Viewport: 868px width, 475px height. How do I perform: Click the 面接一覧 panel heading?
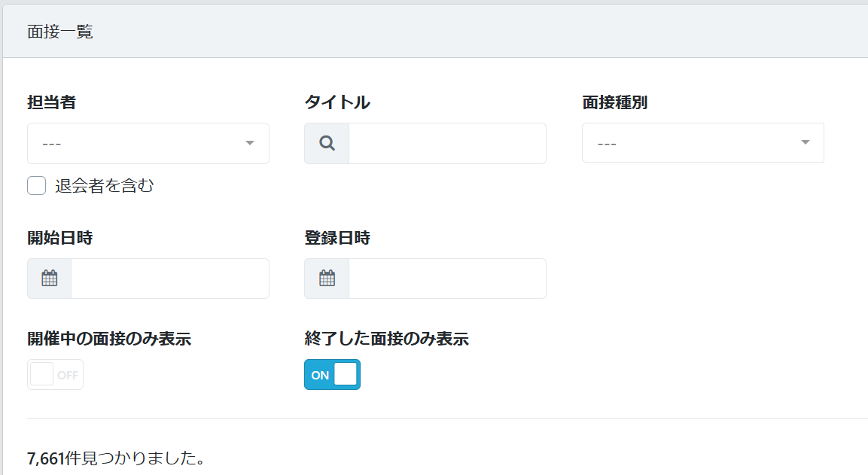pyautogui.click(x=60, y=32)
